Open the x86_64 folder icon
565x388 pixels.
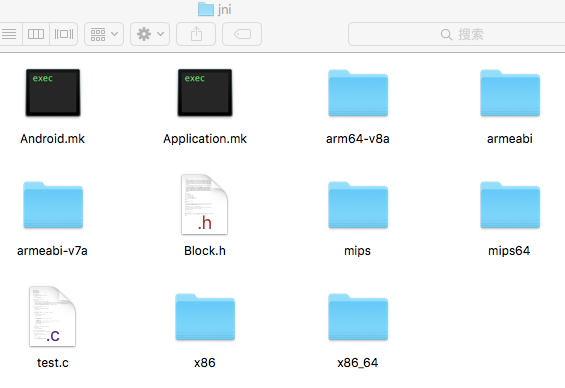click(x=358, y=317)
